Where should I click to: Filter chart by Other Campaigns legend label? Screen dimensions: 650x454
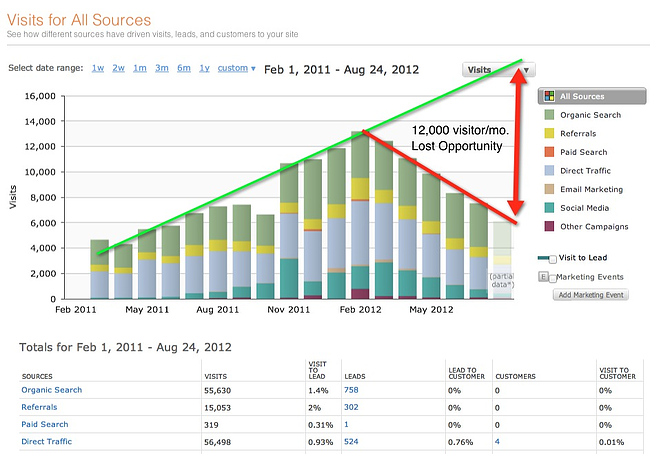pyautogui.click(x=594, y=227)
